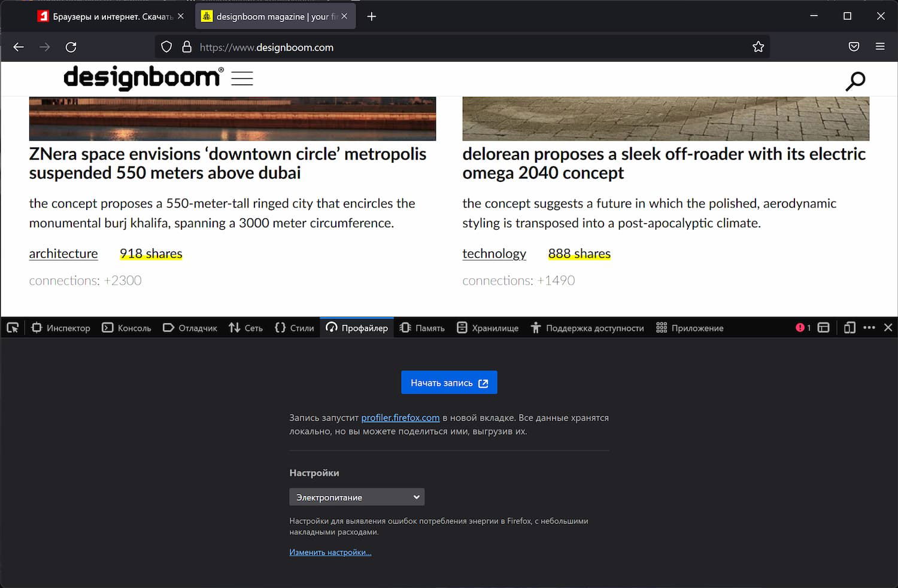The image size is (898, 588).
Task: Open the designboom hamburger menu
Action: (242, 78)
